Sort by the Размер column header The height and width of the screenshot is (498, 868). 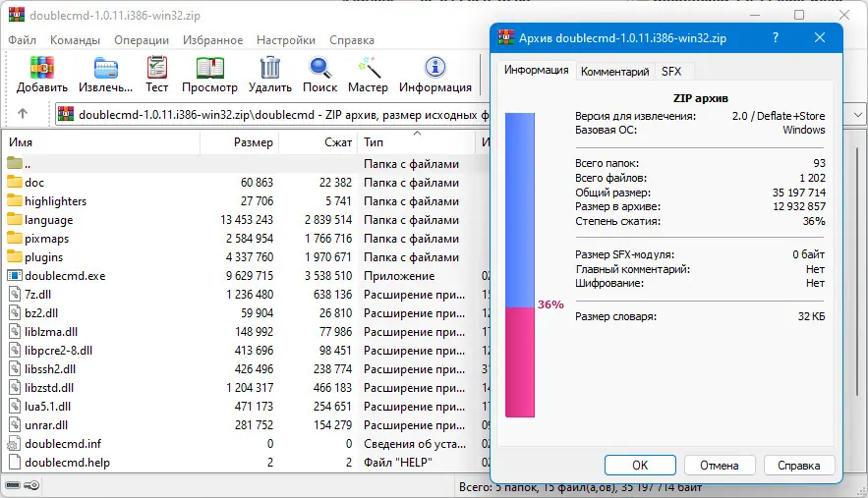[239, 142]
